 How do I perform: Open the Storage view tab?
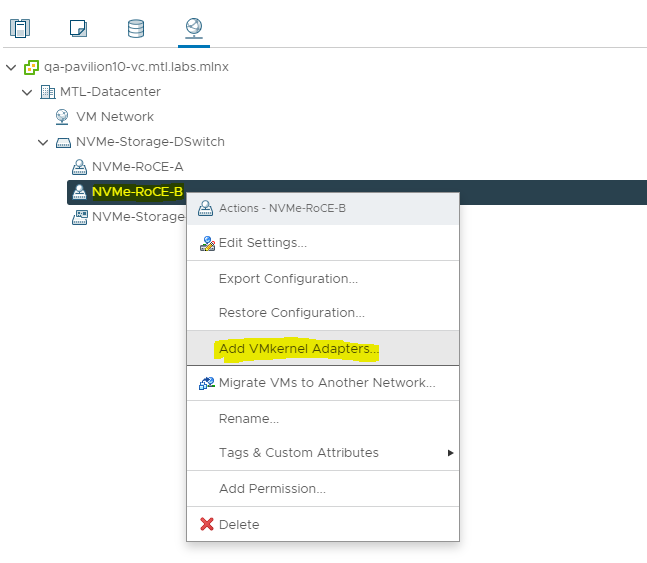point(136,28)
